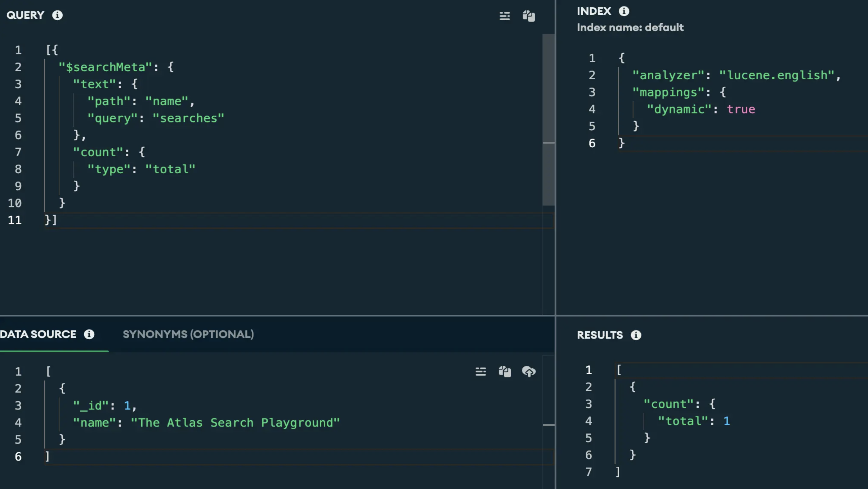The width and height of the screenshot is (868, 489).
Task: Click line number 11 in query editor
Action: [x=15, y=220]
